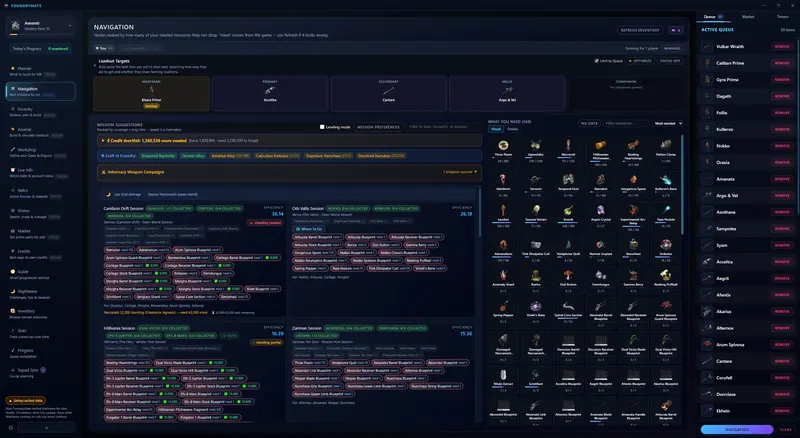
Task: Switch to the Timers tab in the right panel
Action: [783, 17]
